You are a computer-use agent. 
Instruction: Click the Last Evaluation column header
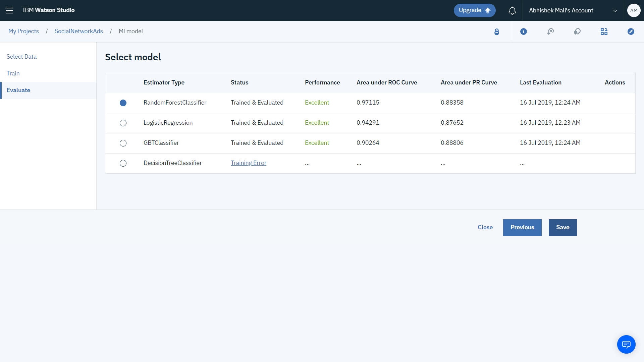[x=541, y=82]
